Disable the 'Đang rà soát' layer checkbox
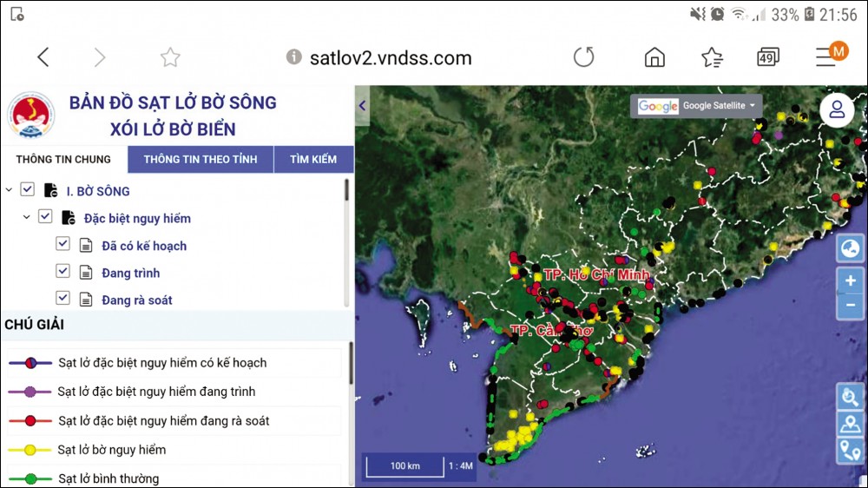The width and height of the screenshot is (868, 488). pyautogui.click(x=62, y=298)
